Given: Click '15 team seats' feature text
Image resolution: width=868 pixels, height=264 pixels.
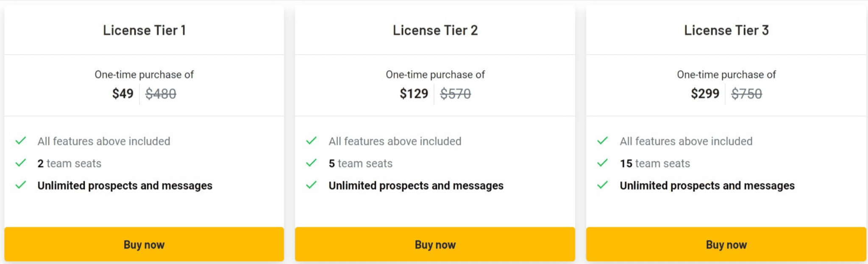Looking at the screenshot, I should point(655,163).
